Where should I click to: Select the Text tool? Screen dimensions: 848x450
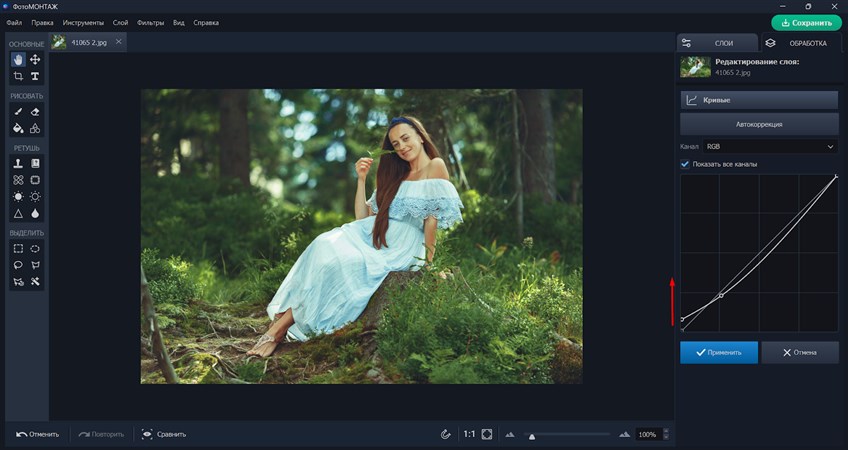click(x=35, y=76)
